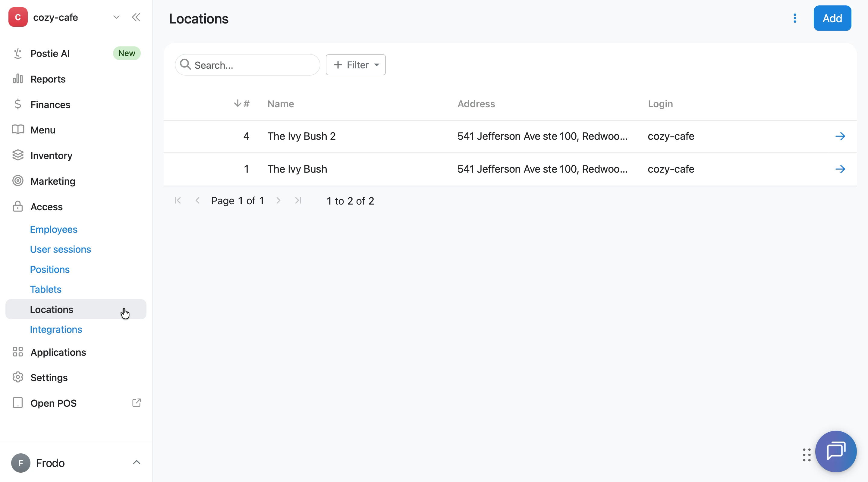Focus the Search locations field
Image resolution: width=868 pixels, height=482 pixels.
point(247,65)
